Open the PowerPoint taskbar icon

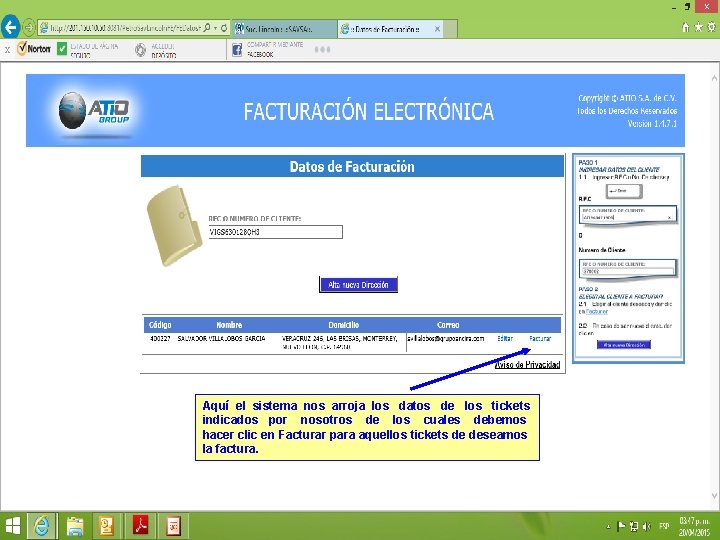tap(173, 526)
